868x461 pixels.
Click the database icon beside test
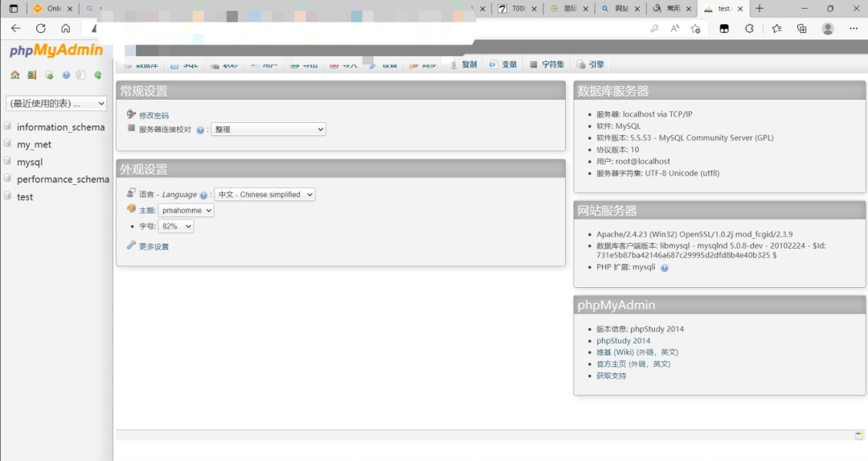click(x=8, y=196)
